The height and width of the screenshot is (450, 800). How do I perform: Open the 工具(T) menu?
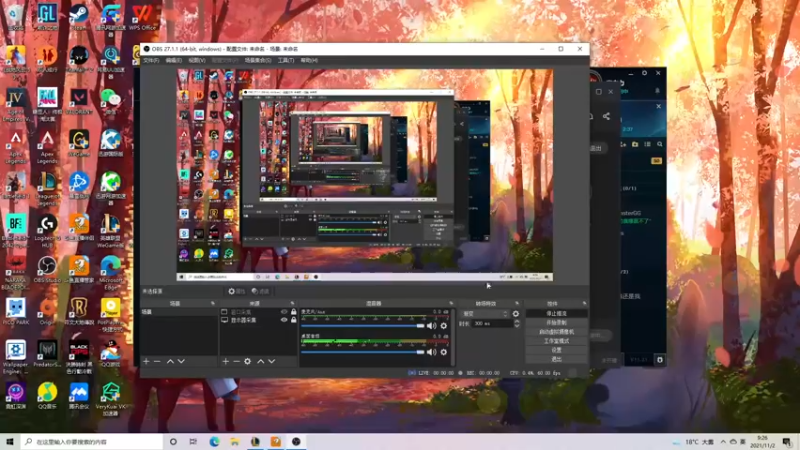coord(286,60)
